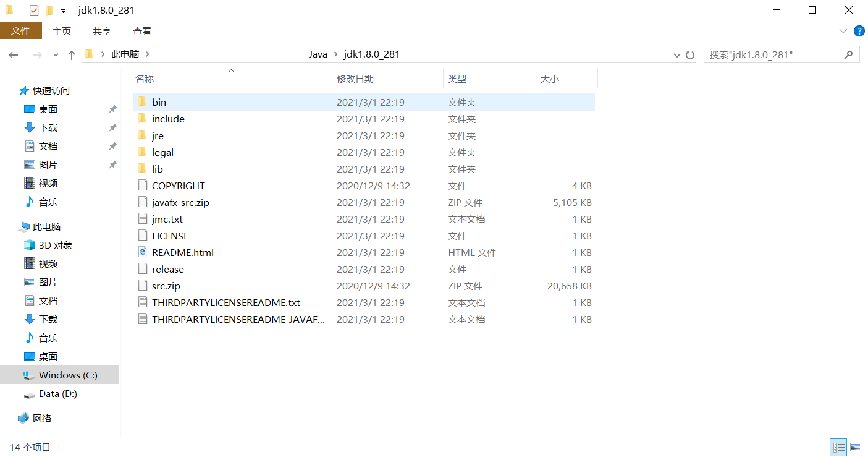This screenshot has width=868, height=457.
Task: Open Quick Access star in sidebar
Action: coord(24,91)
